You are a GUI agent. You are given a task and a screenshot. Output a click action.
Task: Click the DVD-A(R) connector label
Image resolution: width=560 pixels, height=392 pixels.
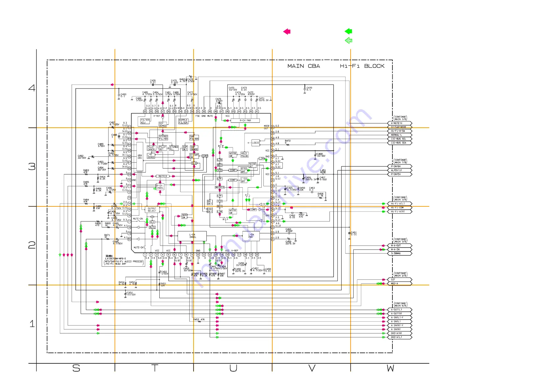coord(399,333)
